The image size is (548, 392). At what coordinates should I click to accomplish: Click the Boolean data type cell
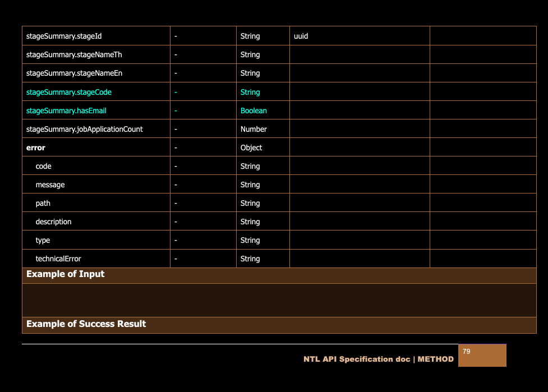(254, 110)
